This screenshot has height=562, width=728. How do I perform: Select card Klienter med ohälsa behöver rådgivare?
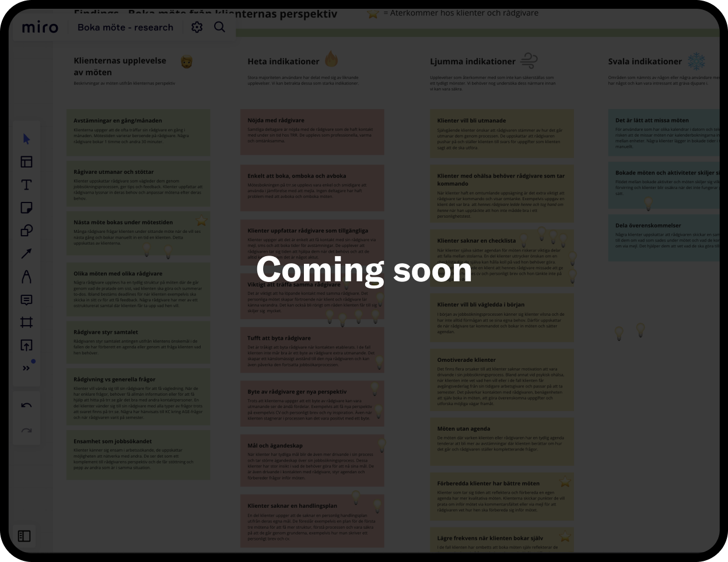coord(502,194)
